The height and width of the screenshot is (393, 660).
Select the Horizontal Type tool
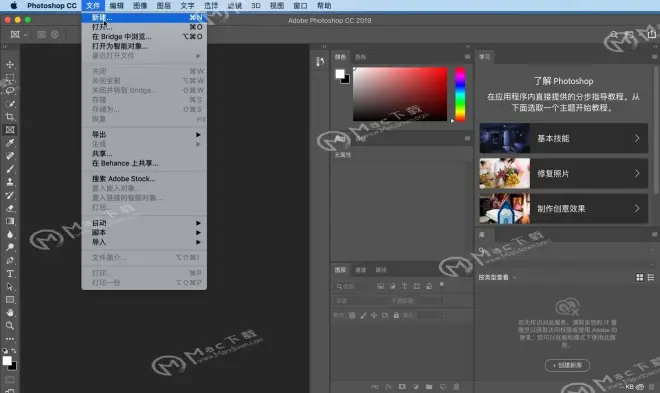[x=10, y=274]
